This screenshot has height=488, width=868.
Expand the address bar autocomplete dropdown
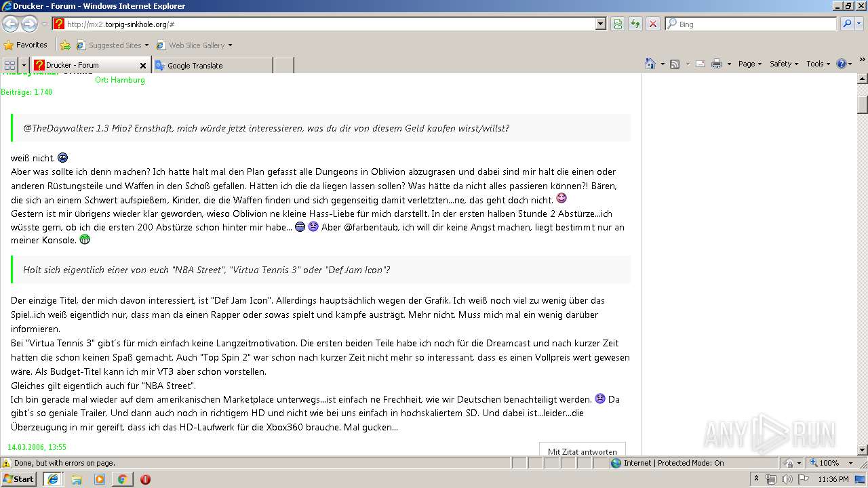601,24
